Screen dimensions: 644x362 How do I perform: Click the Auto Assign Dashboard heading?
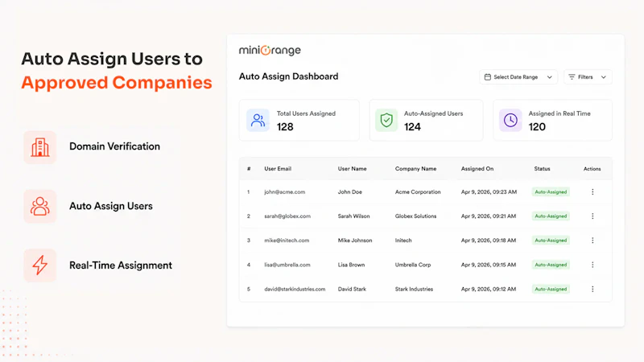click(289, 76)
